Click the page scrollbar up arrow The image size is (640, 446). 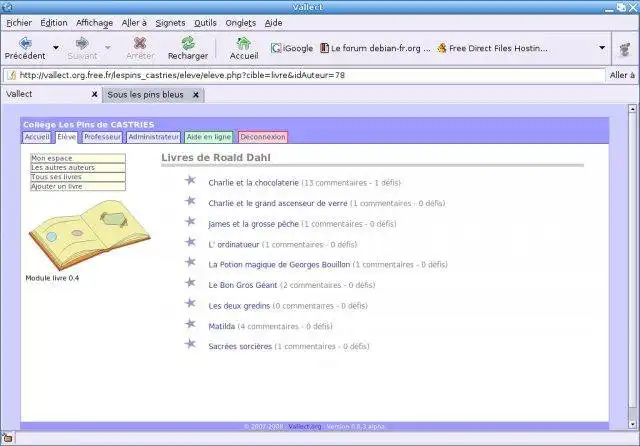point(632,109)
